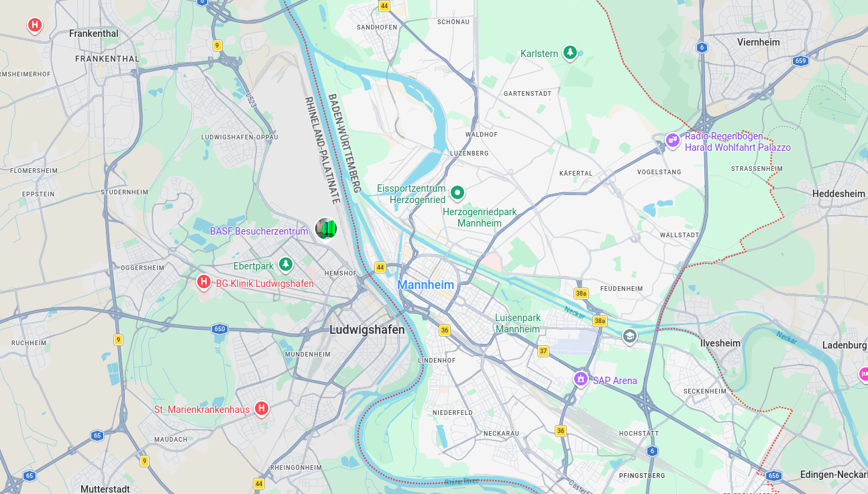The width and height of the screenshot is (868, 494).
Task: Click the Mannheim city label
Action: (426, 285)
